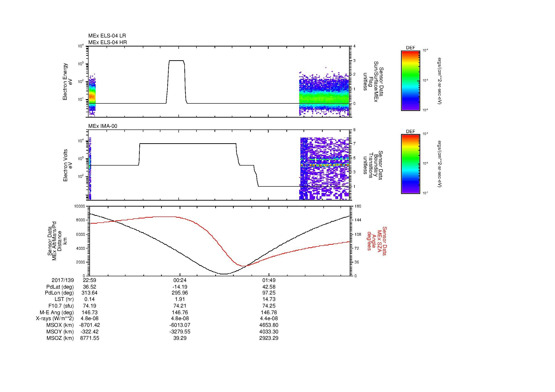Click the PdLon value '97.25'
Screen dimensions: 555x392
tap(269, 293)
